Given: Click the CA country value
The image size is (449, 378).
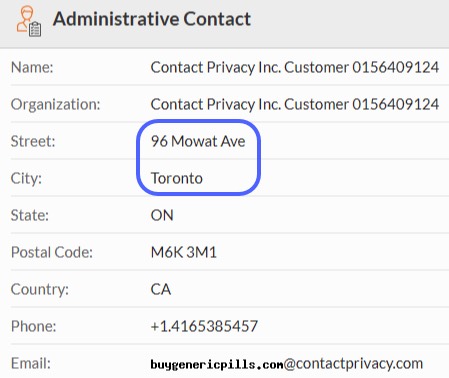Looking at the screenshot, I should click(161, 289).
